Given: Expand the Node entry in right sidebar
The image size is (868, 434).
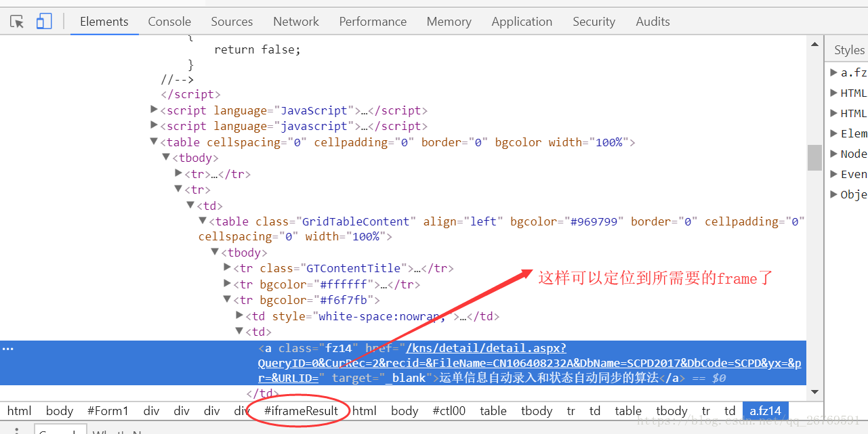Looking at the screenshot, I should point(835,154).
